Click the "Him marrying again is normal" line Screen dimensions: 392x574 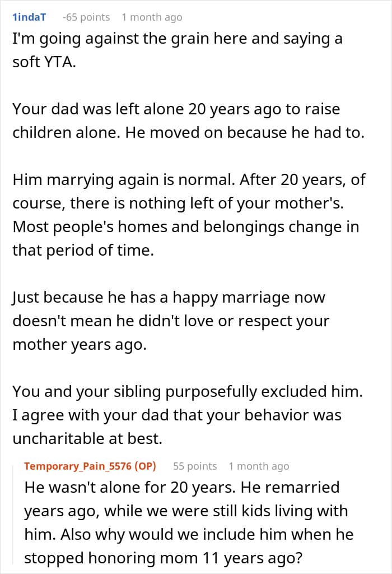[189, 180]
